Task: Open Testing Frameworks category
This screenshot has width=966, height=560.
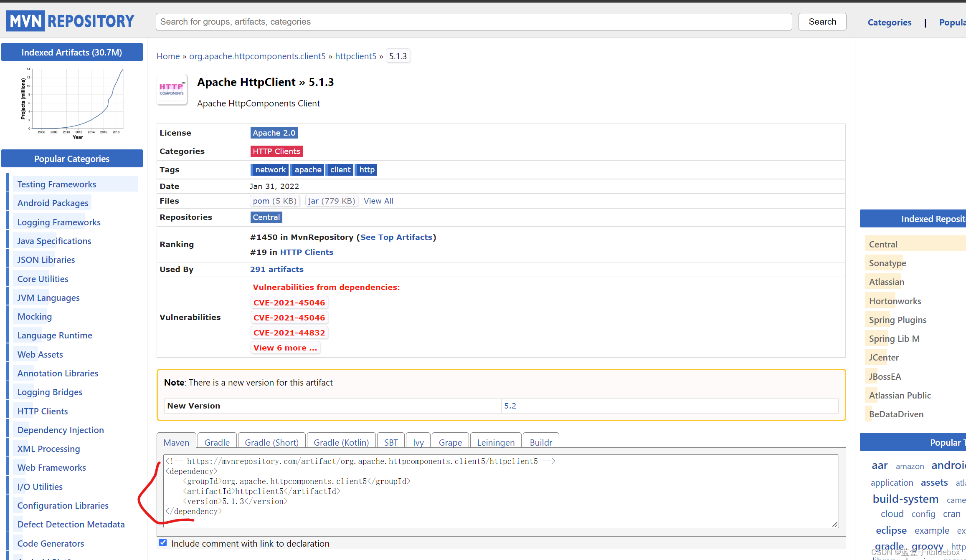Action: [56, 184]
